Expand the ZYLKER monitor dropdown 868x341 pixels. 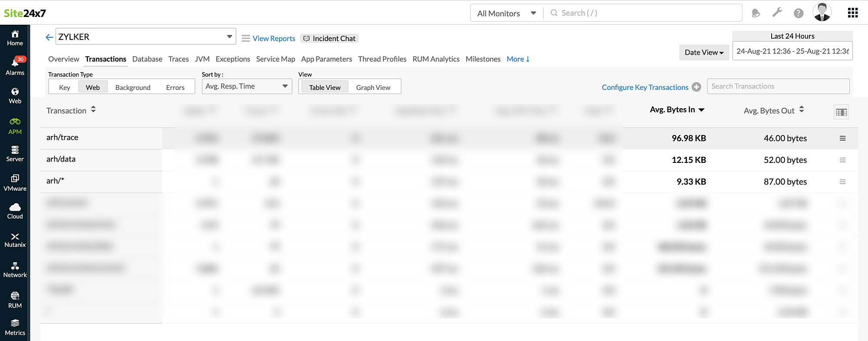click(x=229, y=36)
